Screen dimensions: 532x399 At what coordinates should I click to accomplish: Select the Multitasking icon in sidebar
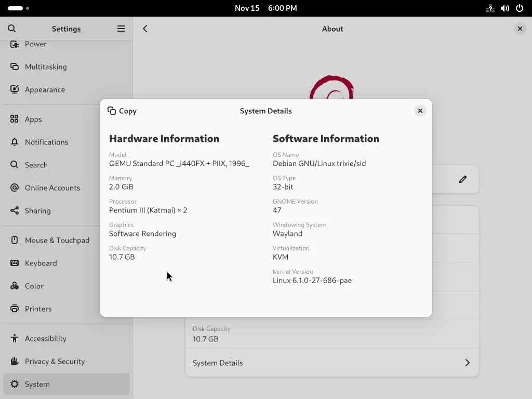pyautogui.click(x=14, y=66)
